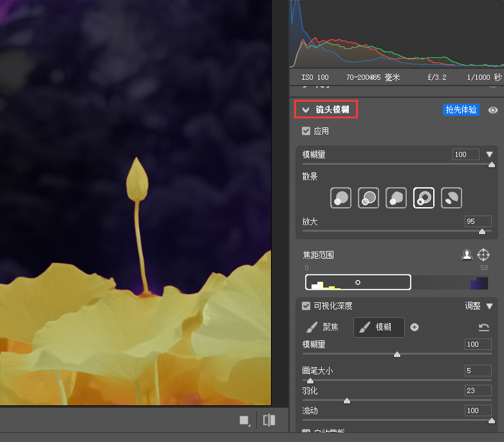Click the ISO 100 metadata text
Screen dimensions: 504x442
[315, 77]
